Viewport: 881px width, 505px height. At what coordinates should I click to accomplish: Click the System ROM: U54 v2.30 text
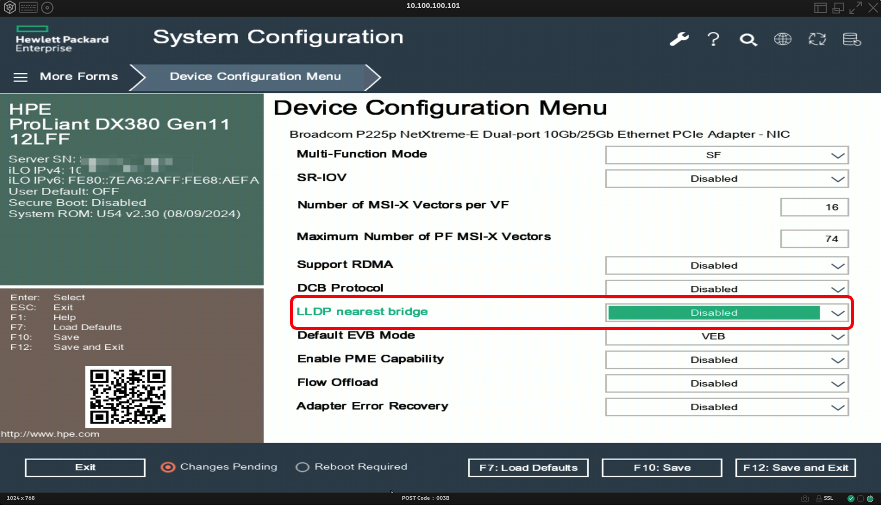click(x=124, y=214)
